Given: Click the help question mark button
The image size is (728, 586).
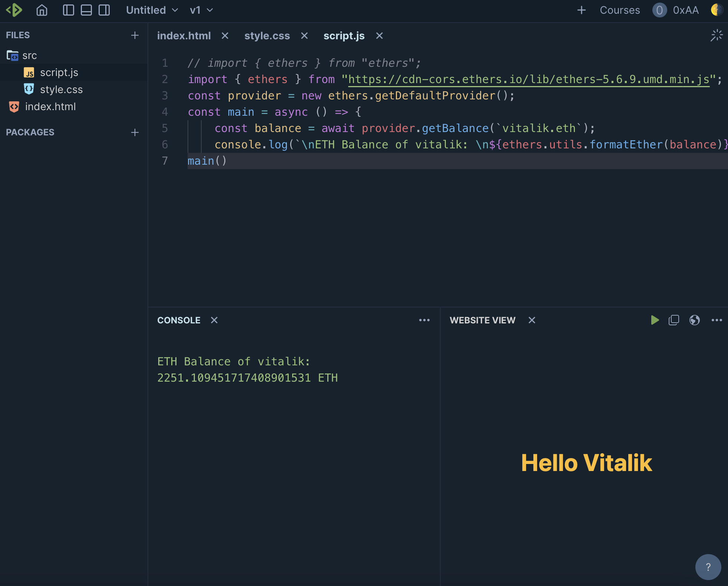Looking at the screenshot, I should 708,567.
